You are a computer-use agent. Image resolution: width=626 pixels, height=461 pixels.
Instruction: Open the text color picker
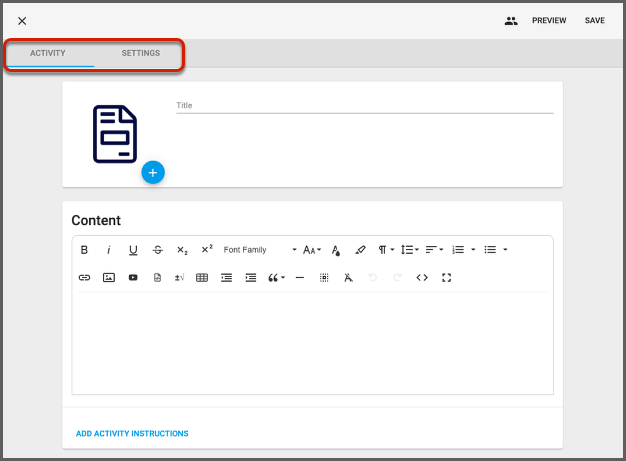pyautogui.click(x=336, y=250)
